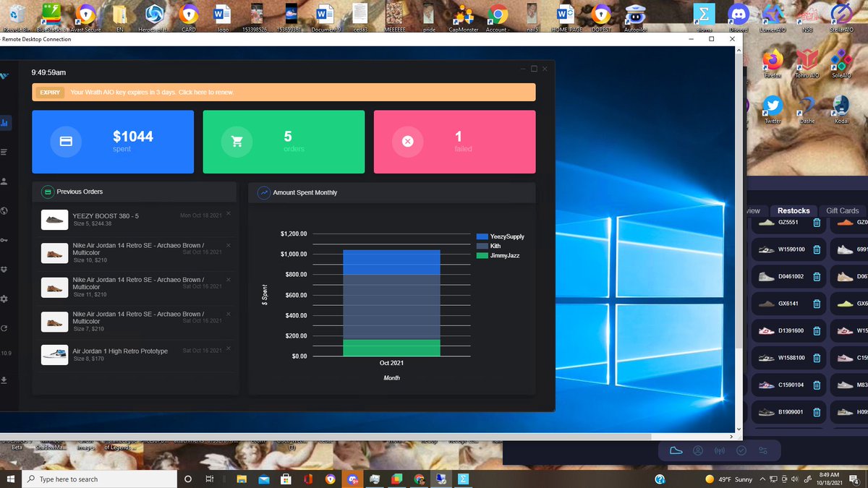This screenshot has width=868, height=488.
Task: Toggle the JimmyJazz legend swatch
Action: click(482, 255)
